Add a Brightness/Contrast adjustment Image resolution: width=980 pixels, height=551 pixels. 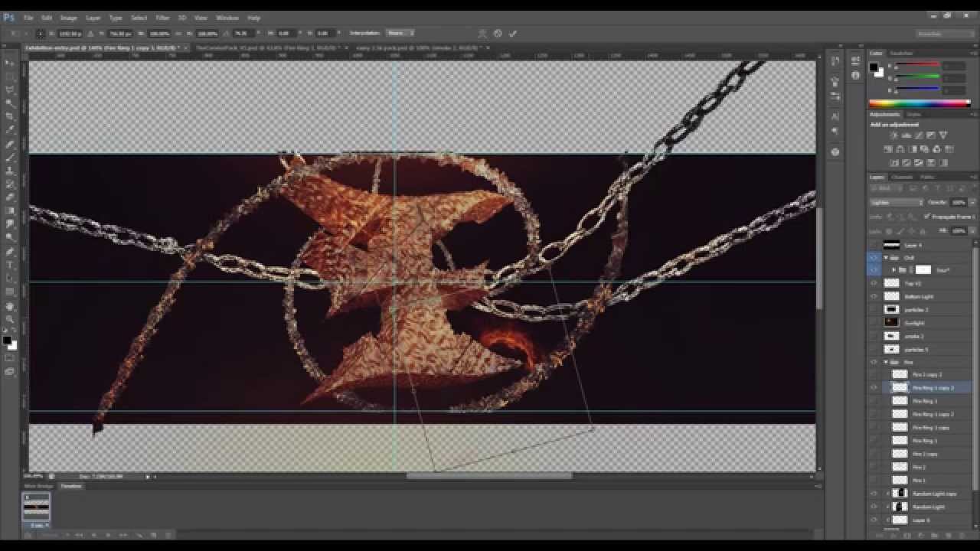[893, 135]
